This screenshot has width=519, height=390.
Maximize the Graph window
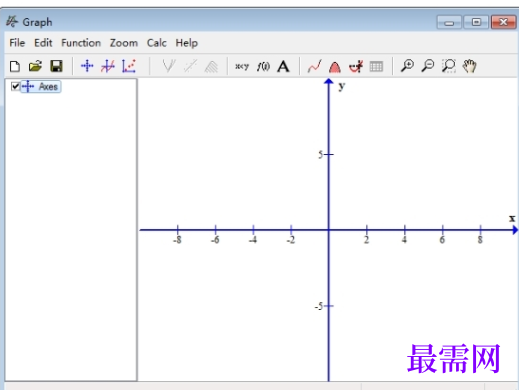click(x=476, y=22)
